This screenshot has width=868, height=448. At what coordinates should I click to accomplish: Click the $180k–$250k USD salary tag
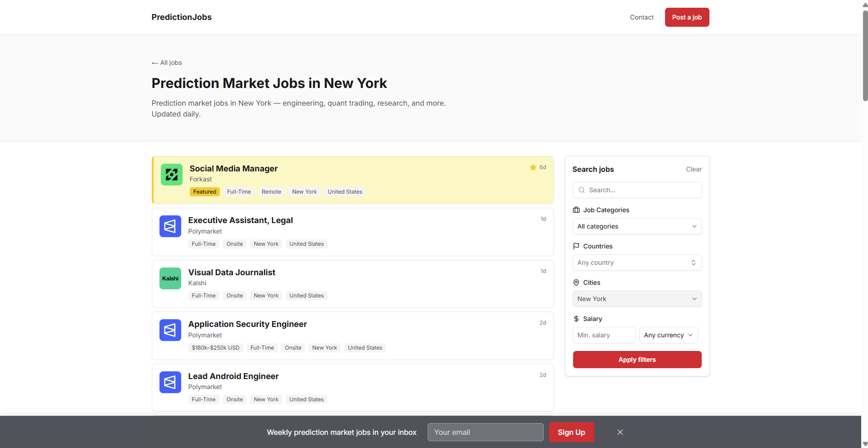[216, 348]
